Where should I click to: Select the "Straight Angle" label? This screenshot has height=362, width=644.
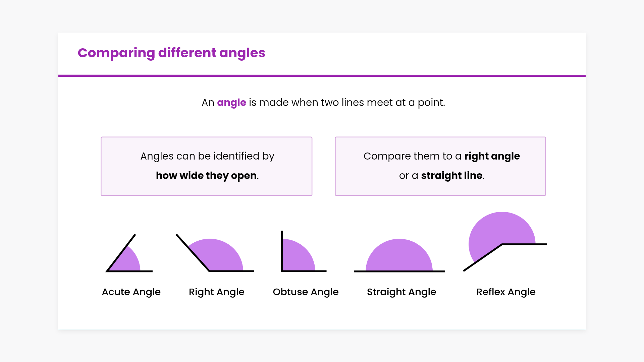pyautogui.click(x=401, y=292)
